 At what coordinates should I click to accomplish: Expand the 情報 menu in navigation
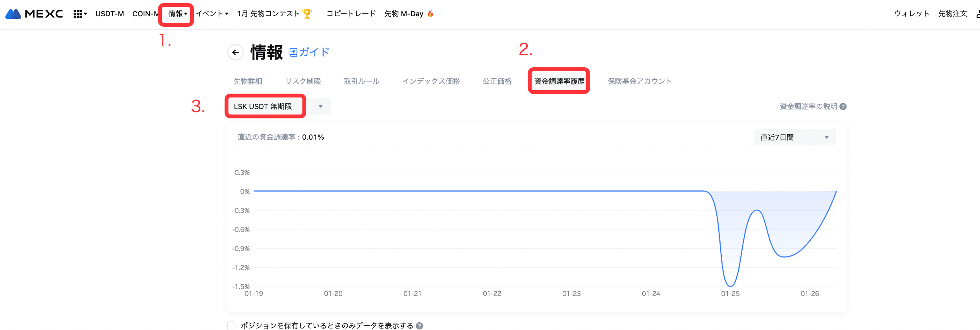177,14
